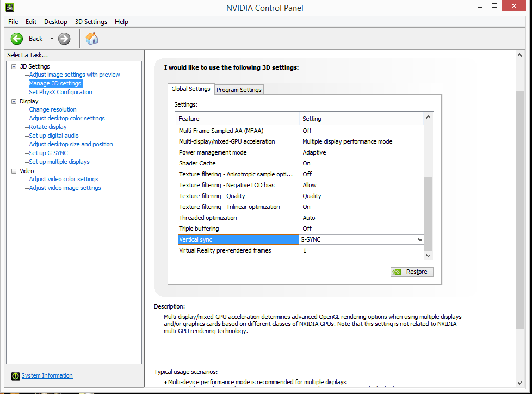Click the NVIDIA Control Panel title bar icon
This screenshot has width=532, height=394.
[10, 8]
